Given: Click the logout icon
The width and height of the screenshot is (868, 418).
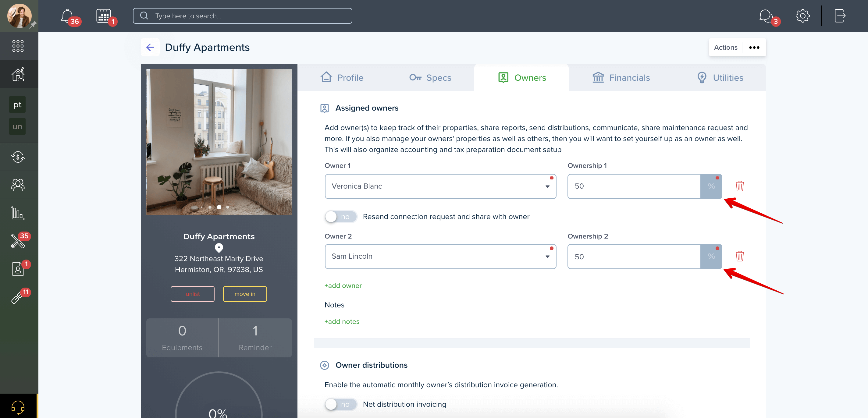Looking at the screenshot, I should 840,16.
